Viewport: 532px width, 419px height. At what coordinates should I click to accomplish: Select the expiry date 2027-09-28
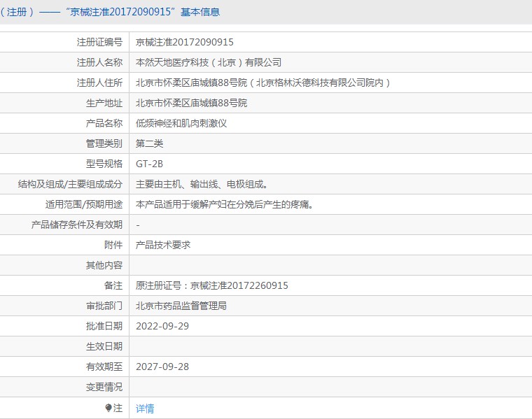162,367
